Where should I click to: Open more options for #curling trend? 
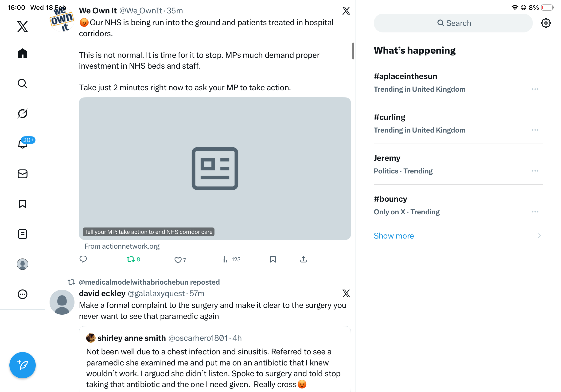click(x=535, y=130)
